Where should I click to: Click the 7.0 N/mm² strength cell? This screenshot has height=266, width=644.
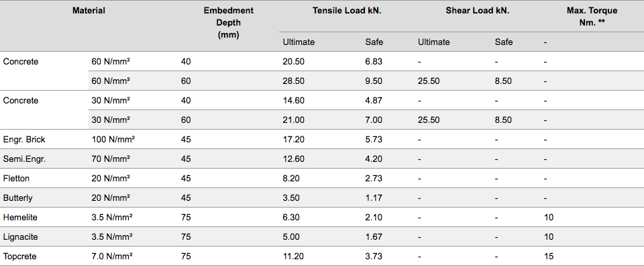tap(111, 257)
